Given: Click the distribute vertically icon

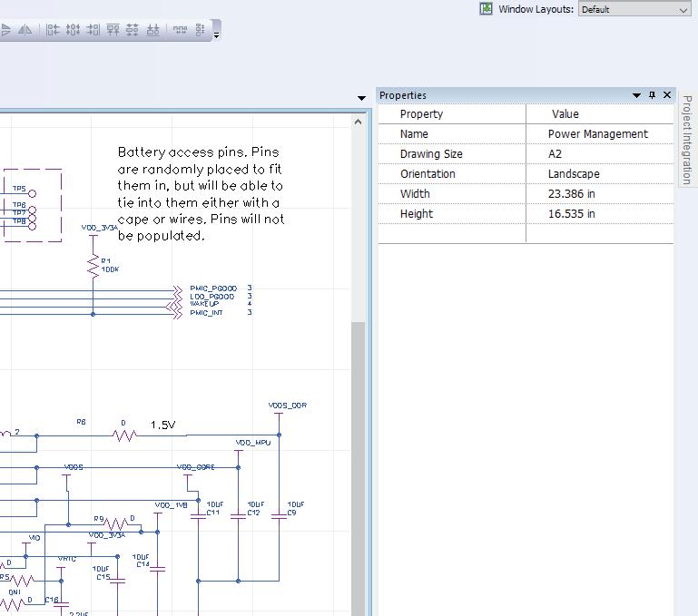Looking at the screenshot, I should click(201, 30).
